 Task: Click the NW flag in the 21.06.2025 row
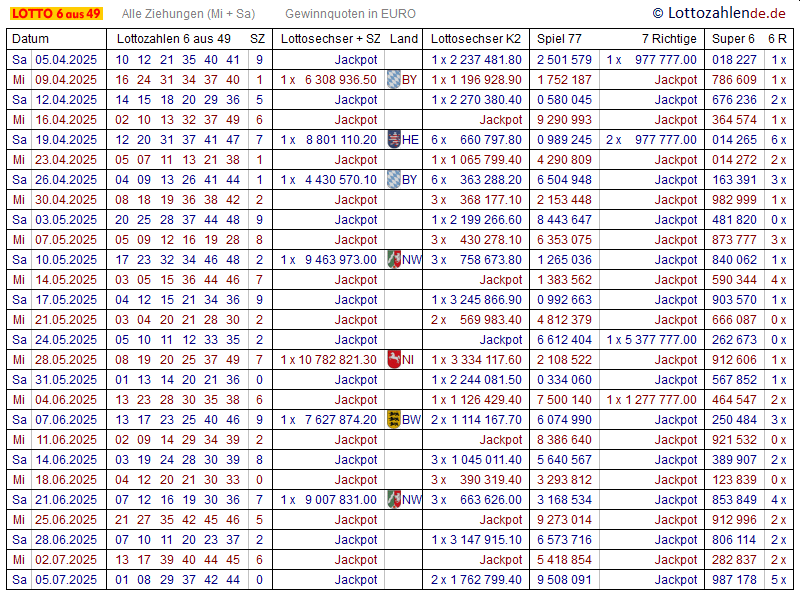tap(394, 500)
